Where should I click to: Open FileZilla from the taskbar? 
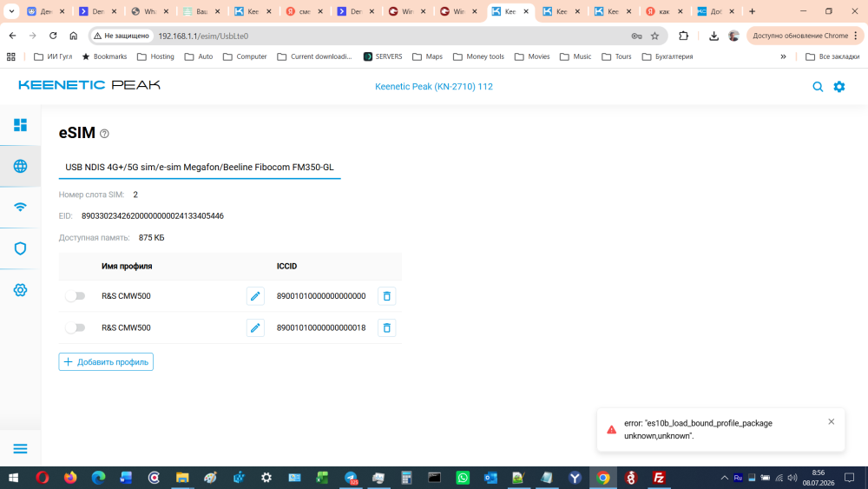[659, 478]
